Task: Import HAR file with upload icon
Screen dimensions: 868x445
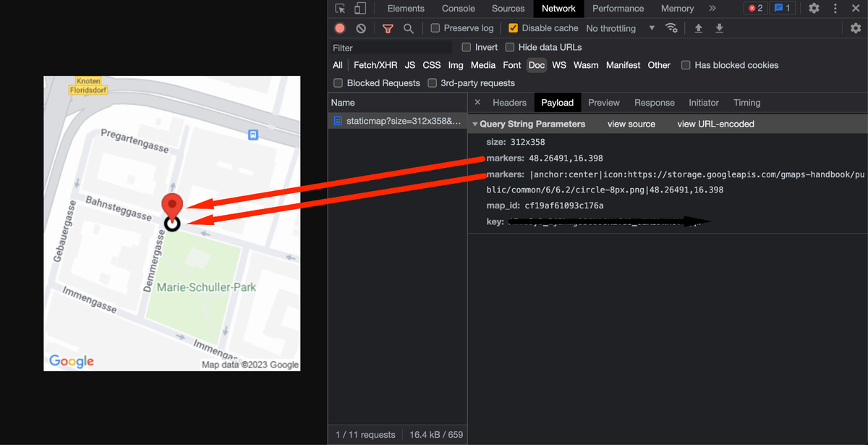Action: 698,27
